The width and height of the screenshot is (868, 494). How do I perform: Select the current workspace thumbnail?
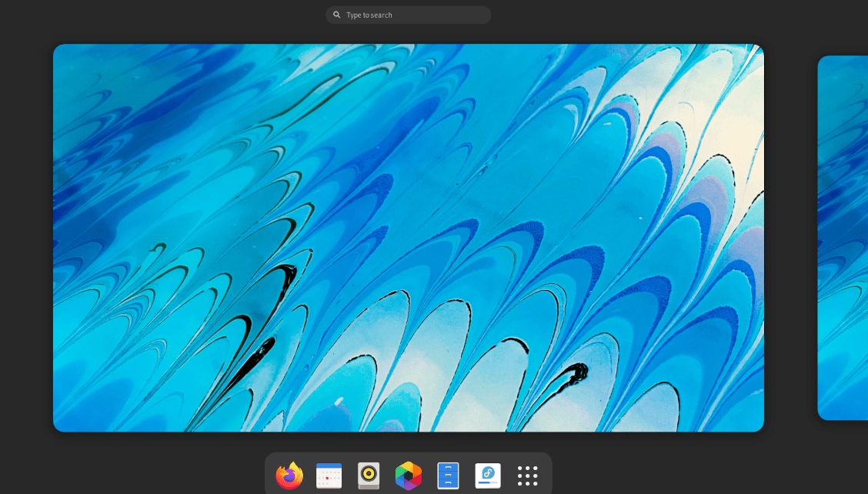coord(409,238)
